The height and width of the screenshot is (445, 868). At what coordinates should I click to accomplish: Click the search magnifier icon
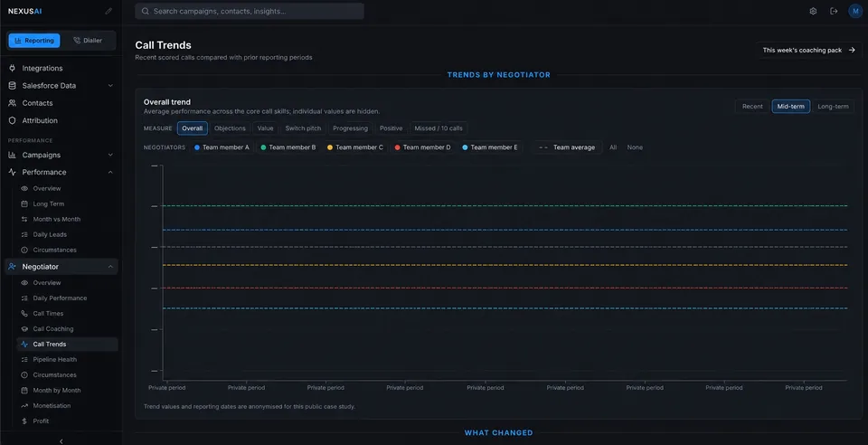(145, 11)
